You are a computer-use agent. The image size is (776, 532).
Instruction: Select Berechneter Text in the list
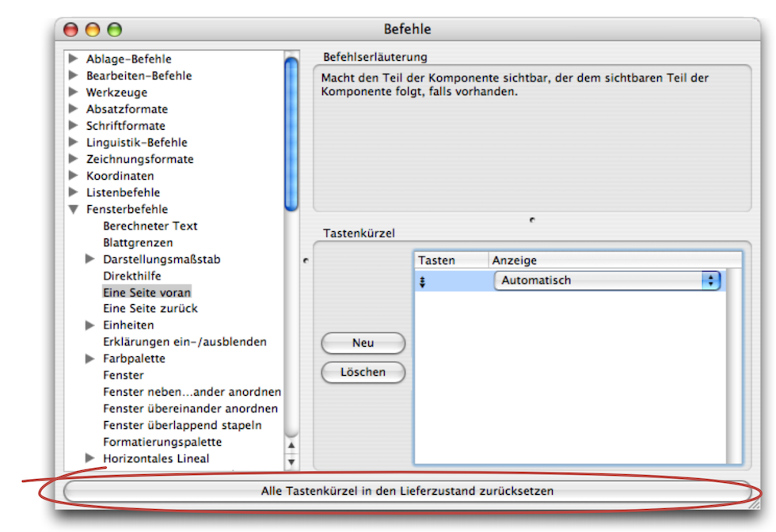click(x=150, y=226)
